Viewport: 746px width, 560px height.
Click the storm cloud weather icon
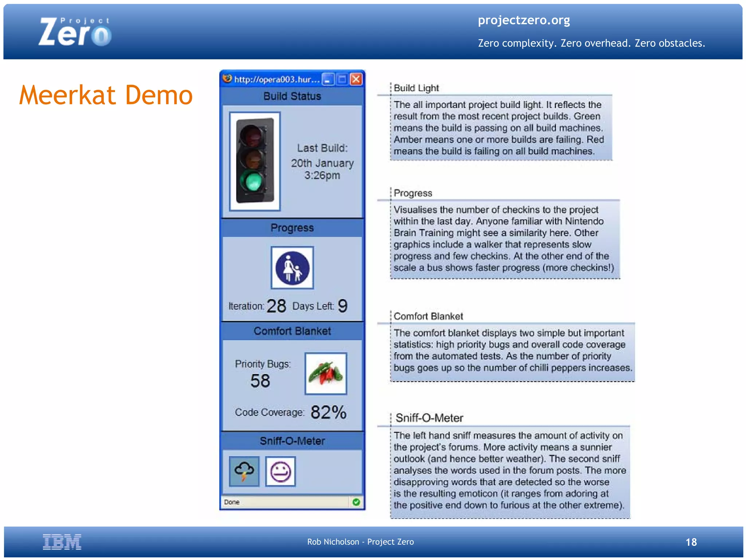point(244,471)
